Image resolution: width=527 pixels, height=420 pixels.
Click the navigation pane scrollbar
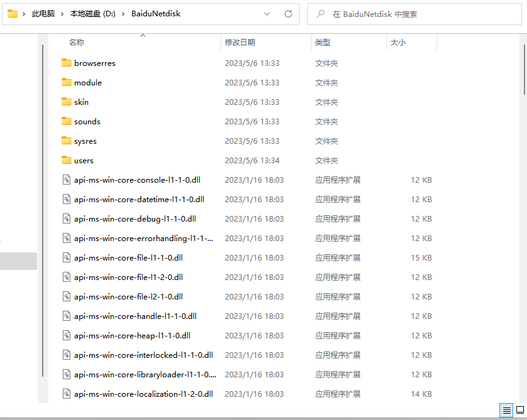point(43,210)
